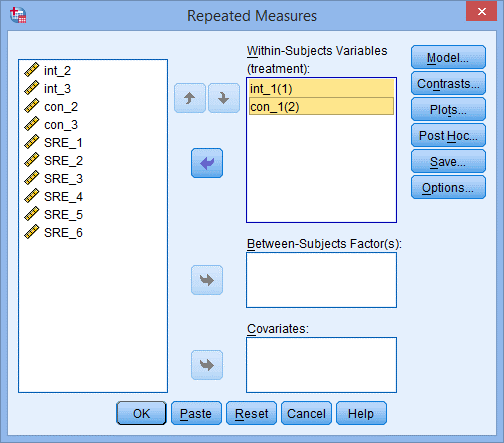Click inside the Between-Subjects Factor(s) box

point(321,280)
